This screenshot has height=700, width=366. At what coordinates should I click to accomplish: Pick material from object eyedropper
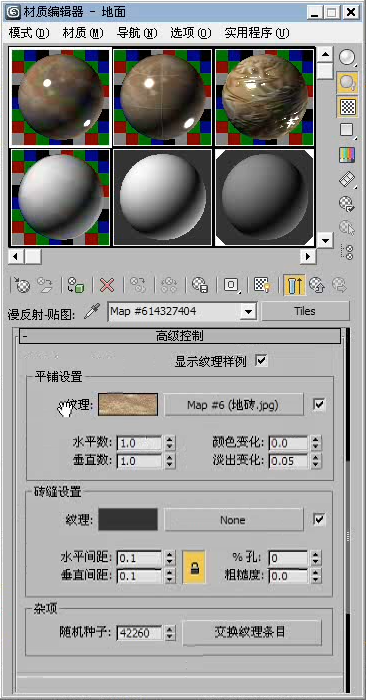91,312
